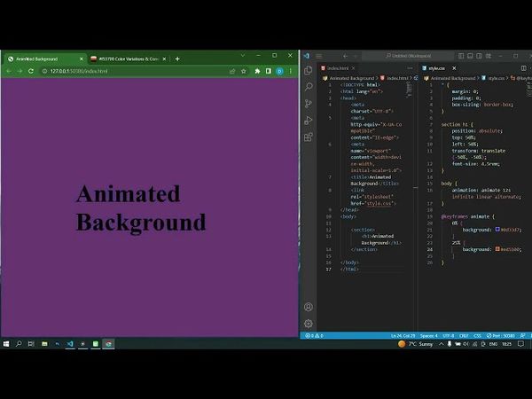Open the VS Code hamburger menu

319,56
